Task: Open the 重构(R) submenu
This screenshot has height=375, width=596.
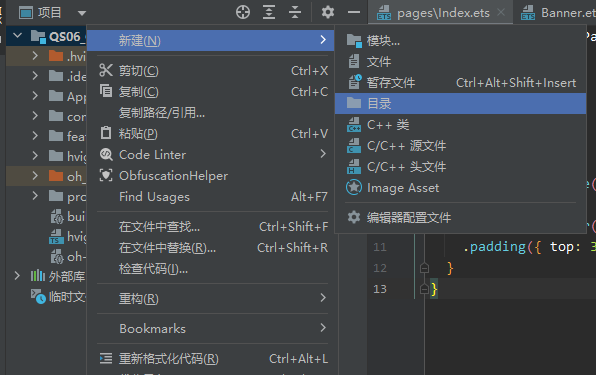Action: pyautogui.click(x=212, y=299)
